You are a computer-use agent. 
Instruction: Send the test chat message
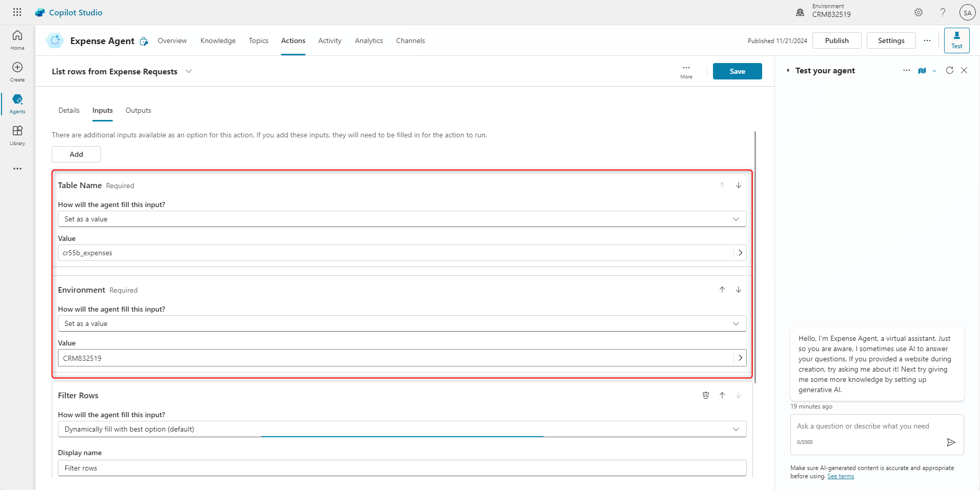pyautogui.click(x=951, y=442)
